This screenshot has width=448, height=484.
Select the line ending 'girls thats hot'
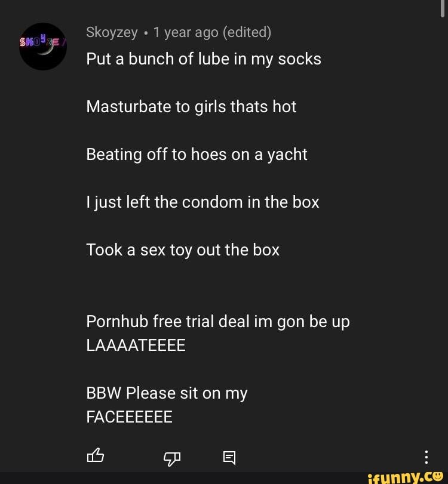click(191, 107)
